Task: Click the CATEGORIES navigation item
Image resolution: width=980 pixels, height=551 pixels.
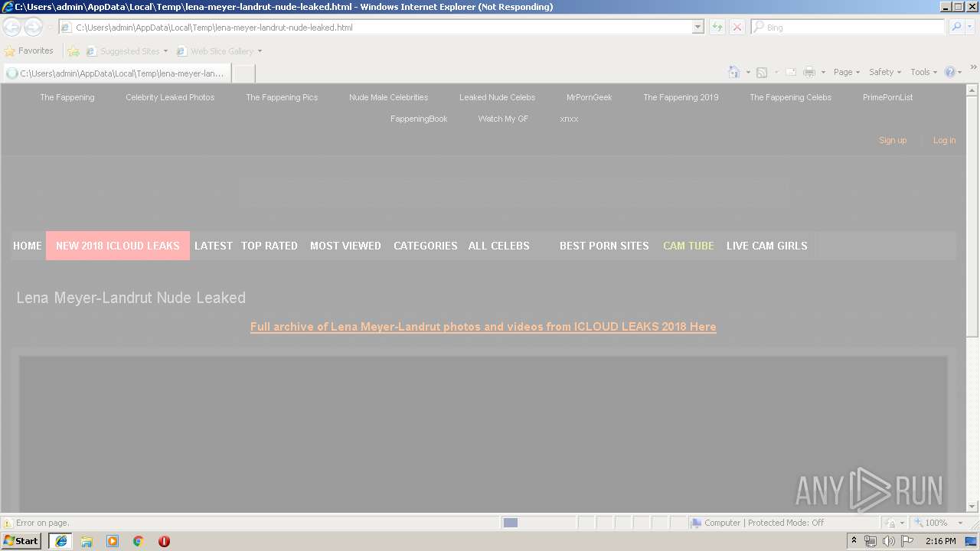Action: [426, 246]
